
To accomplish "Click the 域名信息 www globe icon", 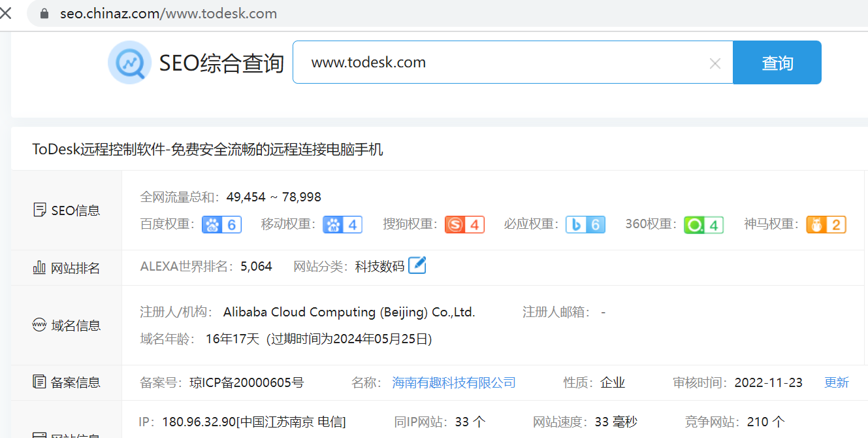I will click(39, 325).
